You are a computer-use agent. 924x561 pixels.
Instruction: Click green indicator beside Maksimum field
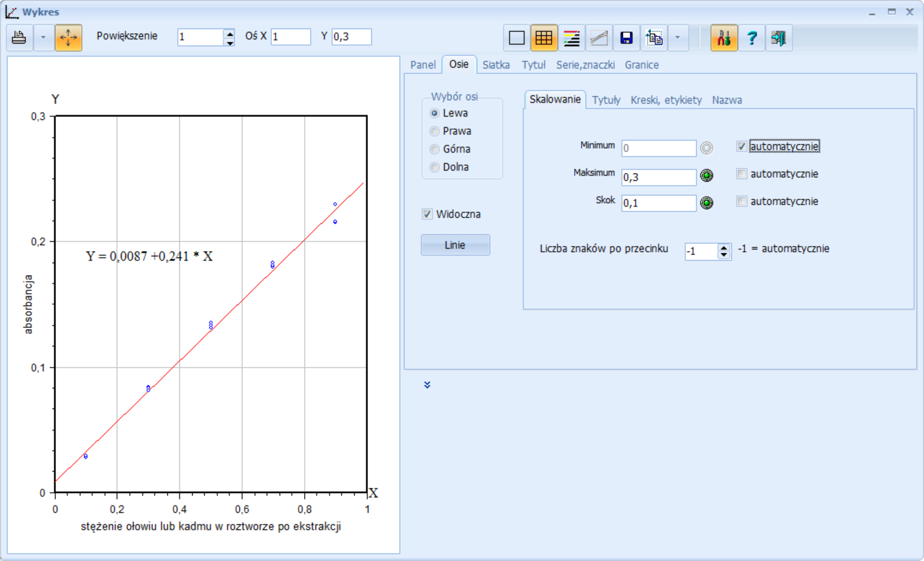pyautogui.click(x=707, y=176)
